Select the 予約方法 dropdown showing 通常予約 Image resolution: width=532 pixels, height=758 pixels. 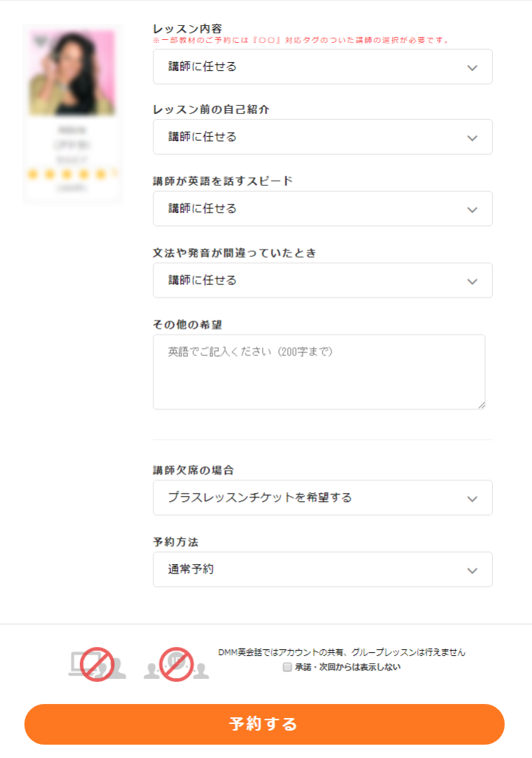322,569
